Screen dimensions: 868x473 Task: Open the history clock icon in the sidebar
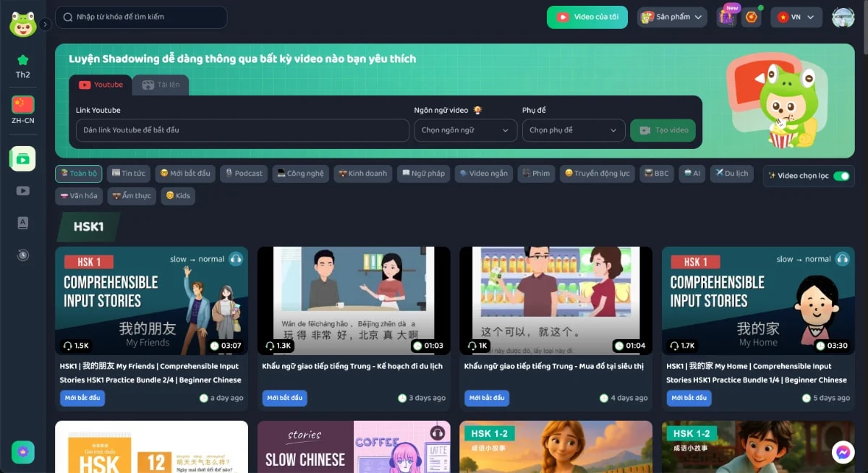pyautogui.click(x=22, y=255)
